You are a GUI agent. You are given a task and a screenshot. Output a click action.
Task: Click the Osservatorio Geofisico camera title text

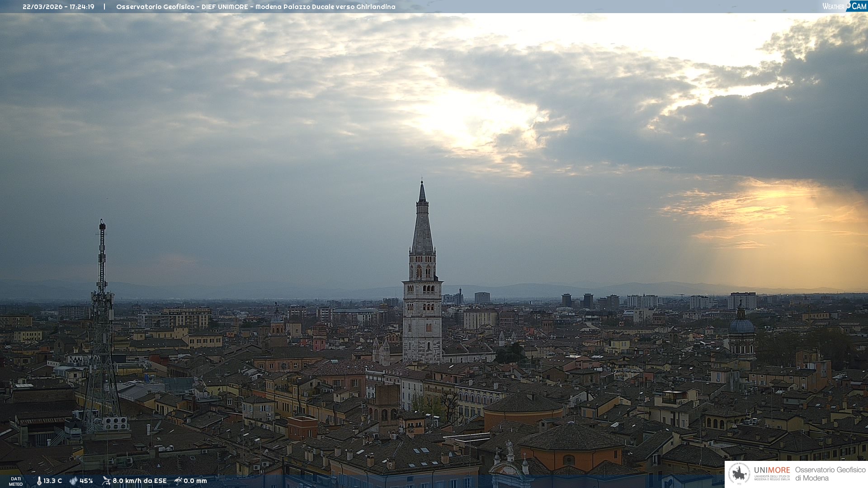pos(255,7)
